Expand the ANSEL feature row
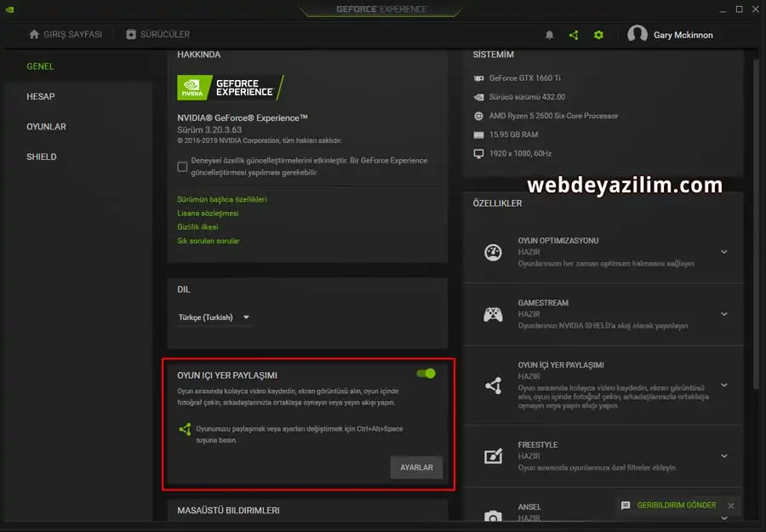Viewport: 766px width, 532px height. tap(724, 518)
